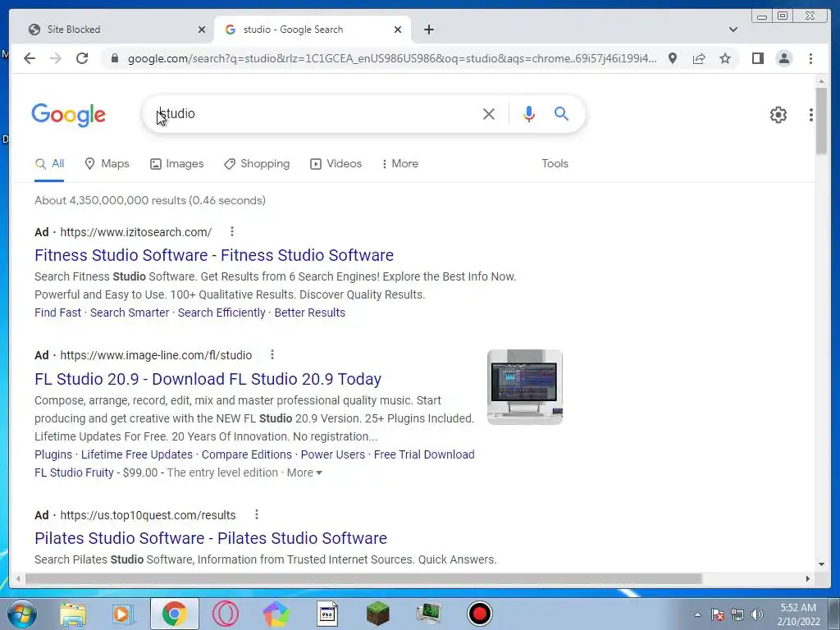Open Compare Editions sitelink

tap(246, 454)
